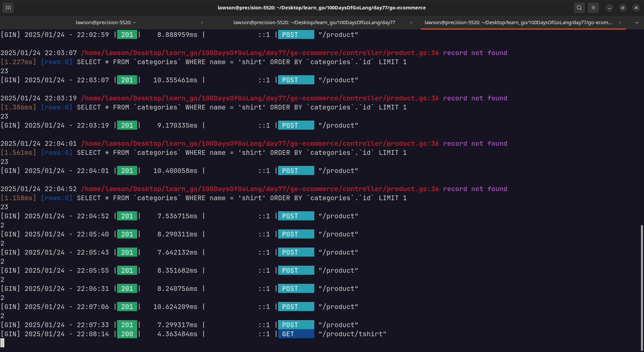Image resolution: width=644 pixels, height=352 pixels.
Task: Click the "/product/tshirt" path text
Action: click(x=352, y=334)
